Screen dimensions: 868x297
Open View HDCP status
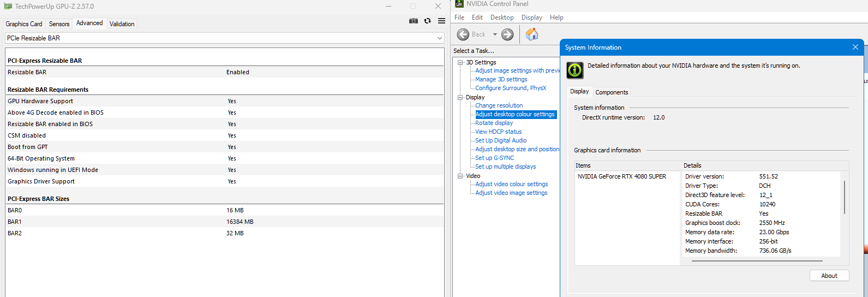click(x=498, y=132)
